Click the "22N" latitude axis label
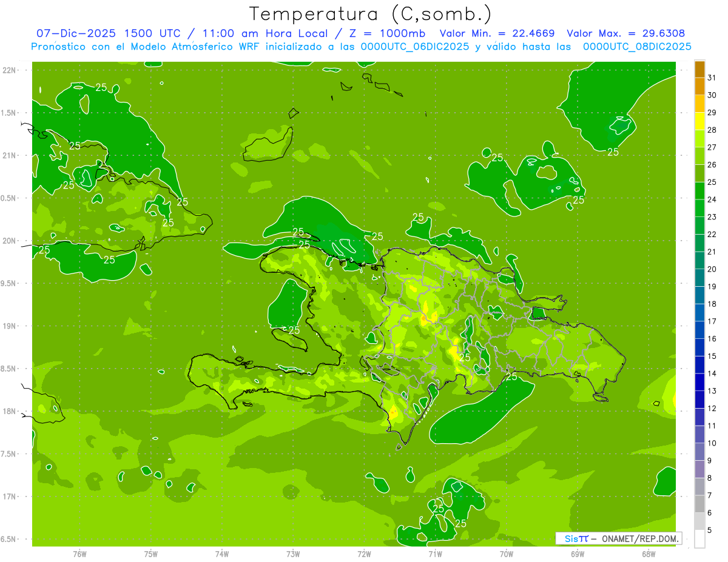This screenshot has width=728, height=562. (10, 70)
